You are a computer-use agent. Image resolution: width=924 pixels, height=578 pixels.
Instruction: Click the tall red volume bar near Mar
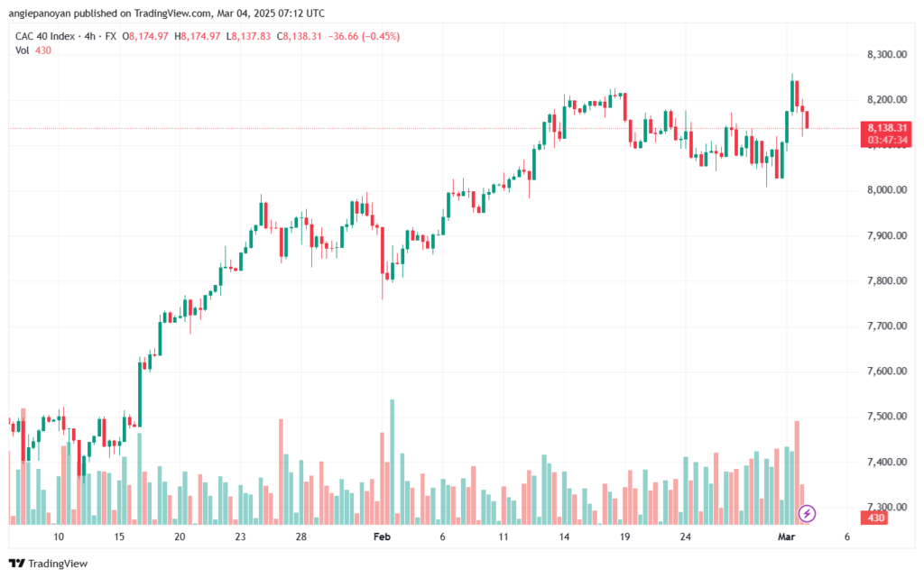coord(797,472)
